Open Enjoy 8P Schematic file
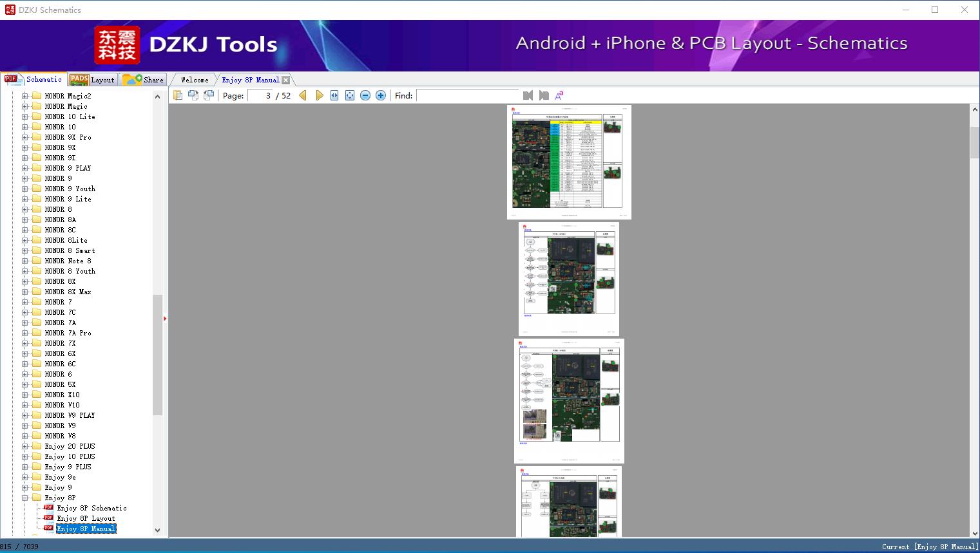This screenshot has height=553, width=980. pyautogui.click(x=91, y=508)
